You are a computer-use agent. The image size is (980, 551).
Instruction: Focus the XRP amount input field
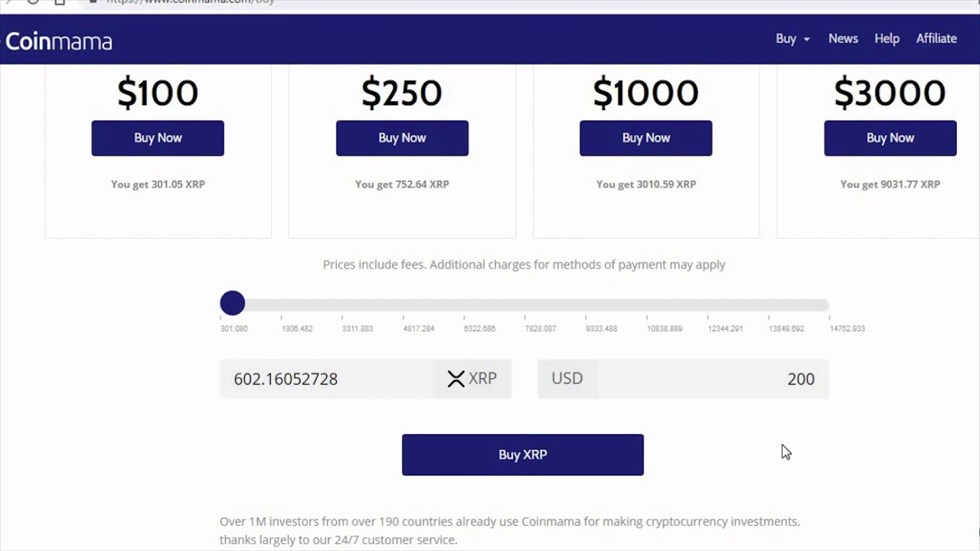pyautogui.click(x=327, y=379)
